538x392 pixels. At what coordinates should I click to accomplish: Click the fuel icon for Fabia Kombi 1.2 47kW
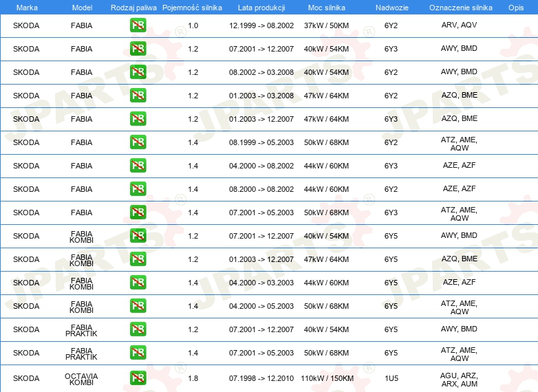point(138,259)
